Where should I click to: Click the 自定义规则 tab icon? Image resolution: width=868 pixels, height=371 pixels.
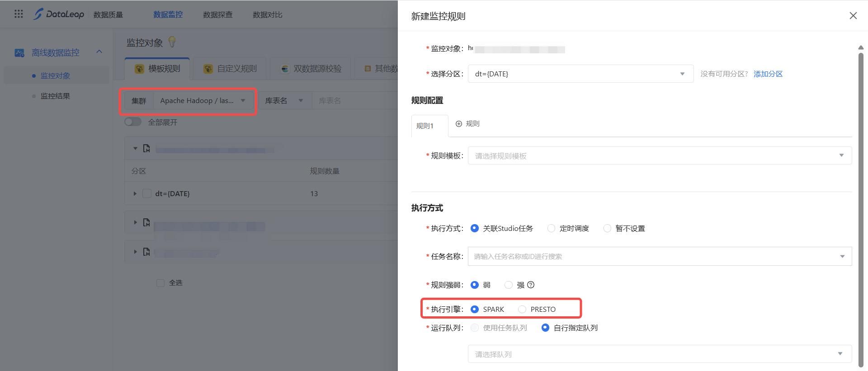[x=208, y=69]
